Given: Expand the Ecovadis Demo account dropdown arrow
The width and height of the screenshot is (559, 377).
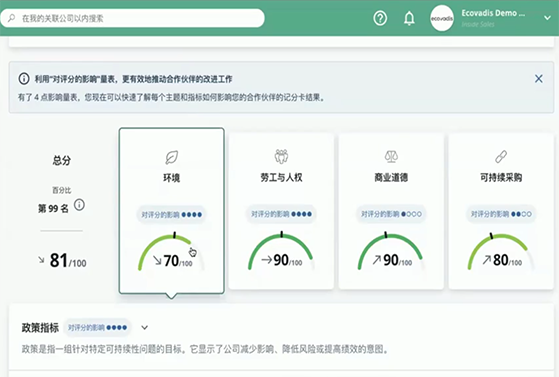Looking at the screenshot, I should click(x=547, y=18).
